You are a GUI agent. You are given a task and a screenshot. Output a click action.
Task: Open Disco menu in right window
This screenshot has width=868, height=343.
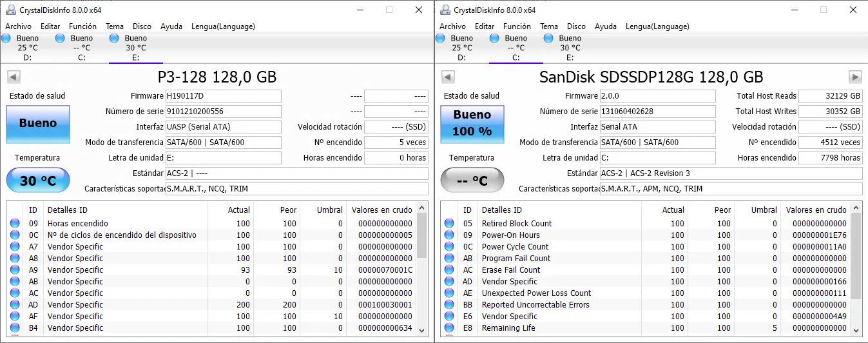[x=577, y=26]
